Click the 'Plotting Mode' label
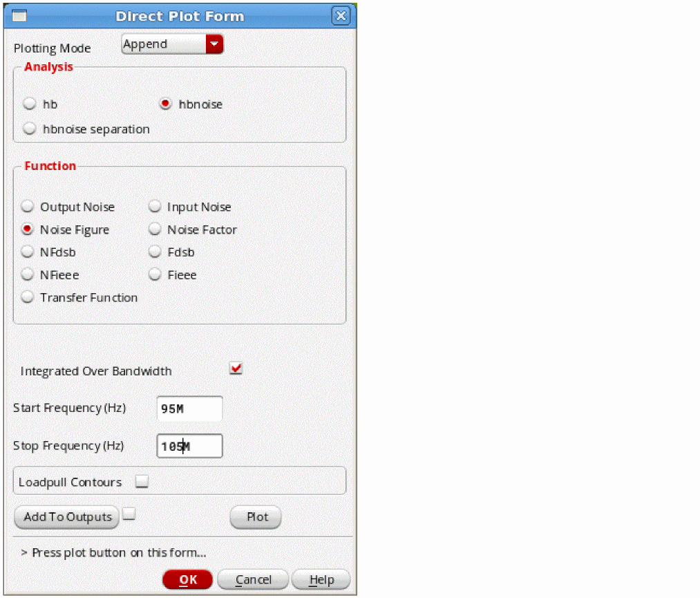This screenshot has width=700, height=598. [53, 48]
